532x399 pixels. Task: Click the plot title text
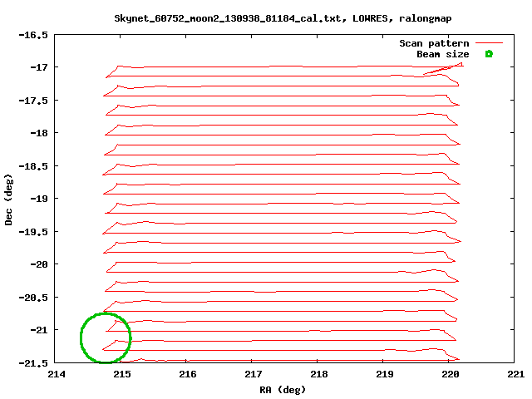[283, 18]
